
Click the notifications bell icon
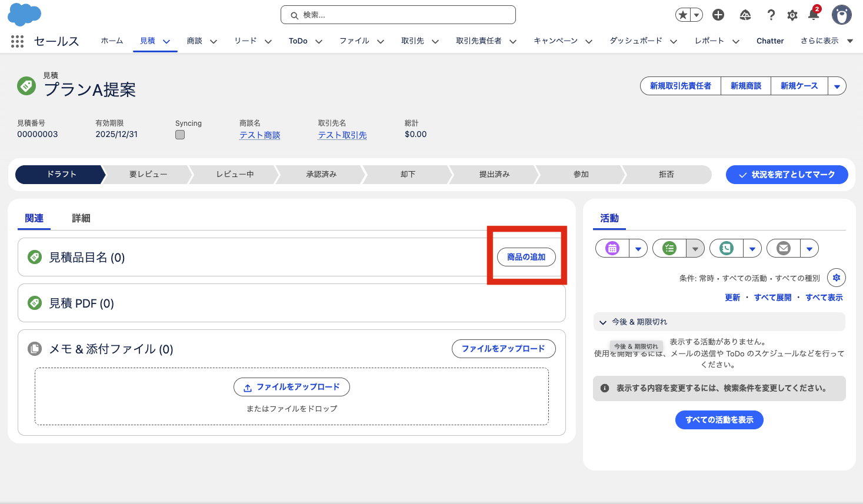814,15
